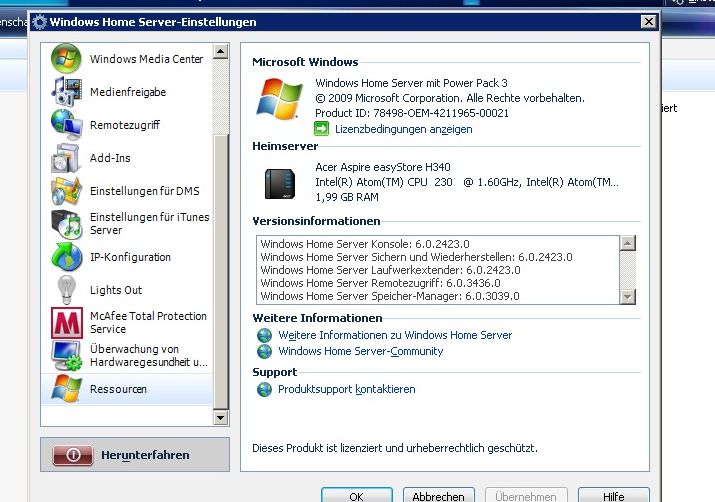The height and width of the screenshot is (502, 715).
Task: Open Weitere Informationen zu Windows Home Server
Action: tap(395, 335)
